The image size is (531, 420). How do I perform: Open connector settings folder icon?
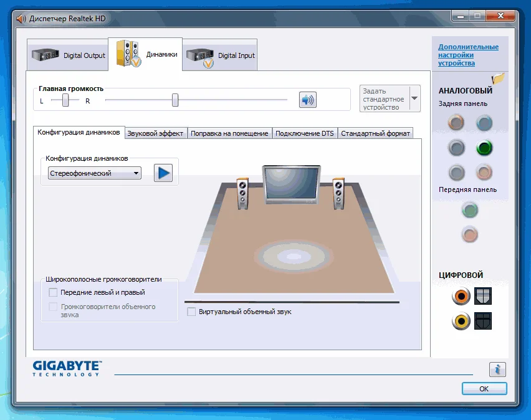tap(498, 79)
